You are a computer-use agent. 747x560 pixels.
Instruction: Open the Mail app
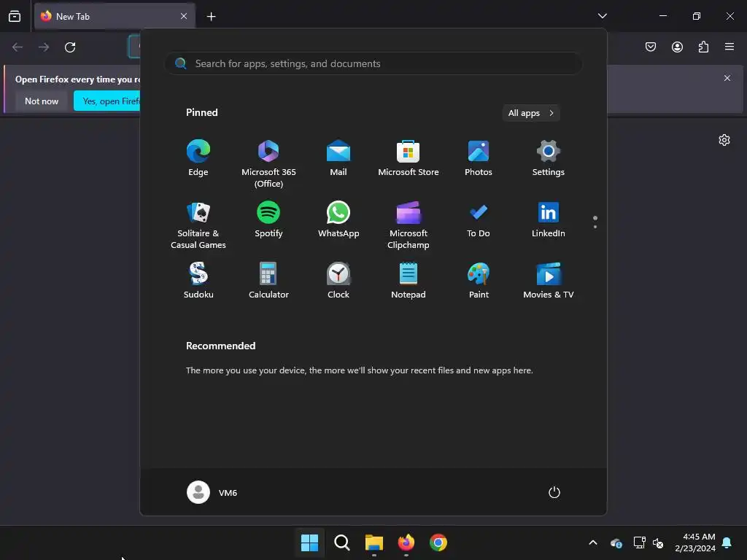[x=338, y=158]
